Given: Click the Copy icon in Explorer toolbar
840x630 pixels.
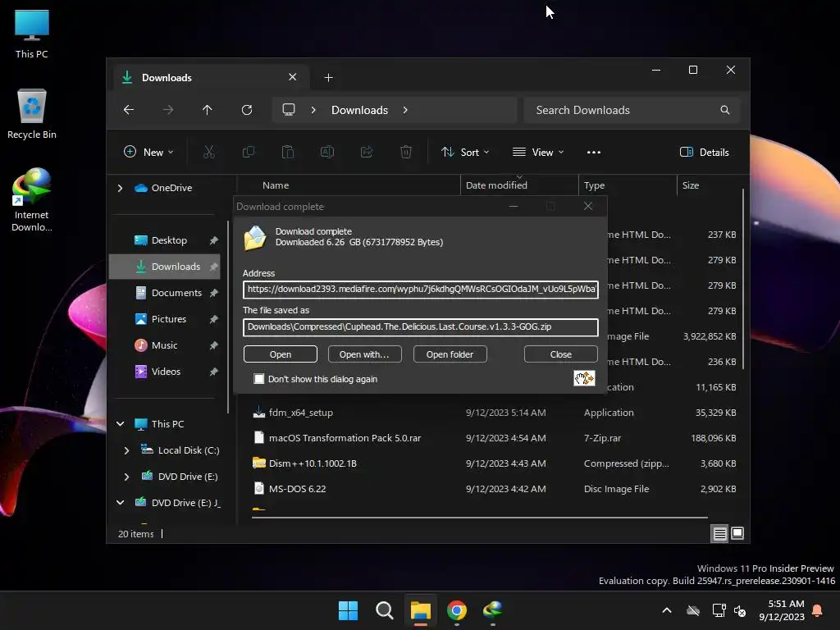Looking at the screenshot, I should [x=249, y=152].
